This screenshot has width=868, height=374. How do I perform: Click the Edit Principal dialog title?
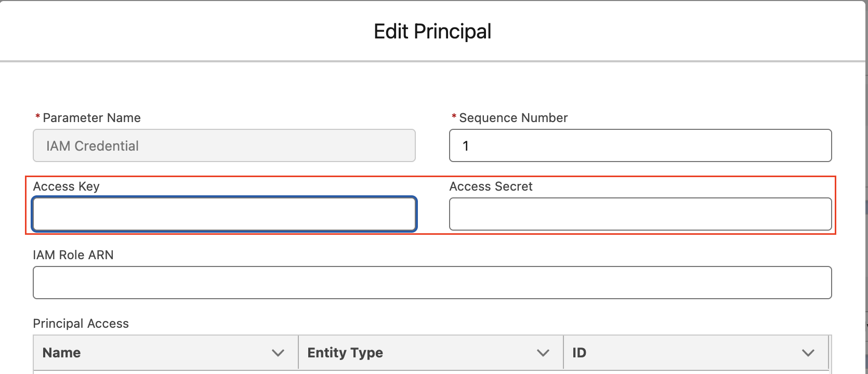point(432,32)
